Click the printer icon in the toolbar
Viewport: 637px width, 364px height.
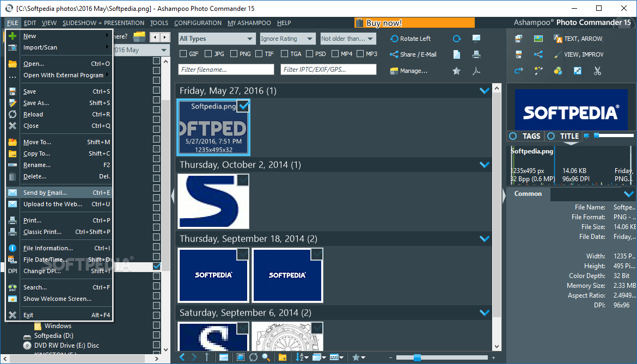(476, 54)
